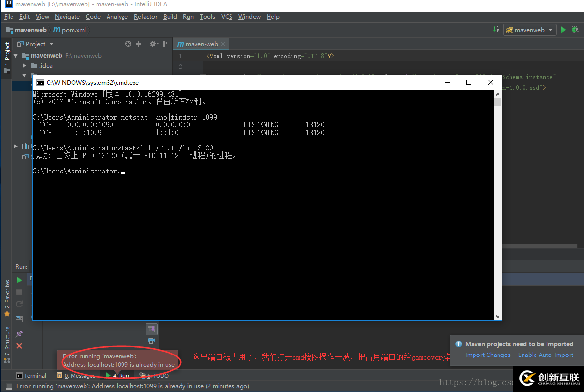Expand the .idea folder in project tree
This screenshot has width=584, height=392.
[x=24, y=65]
